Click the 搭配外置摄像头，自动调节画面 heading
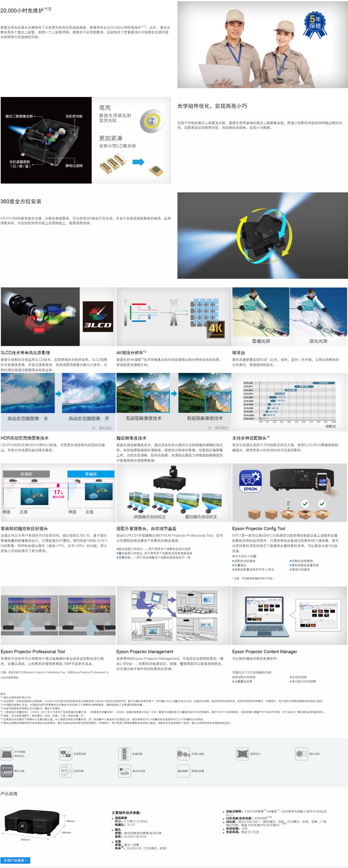The width and height of the screenshot is (348, 868). (x=146, y=528)
